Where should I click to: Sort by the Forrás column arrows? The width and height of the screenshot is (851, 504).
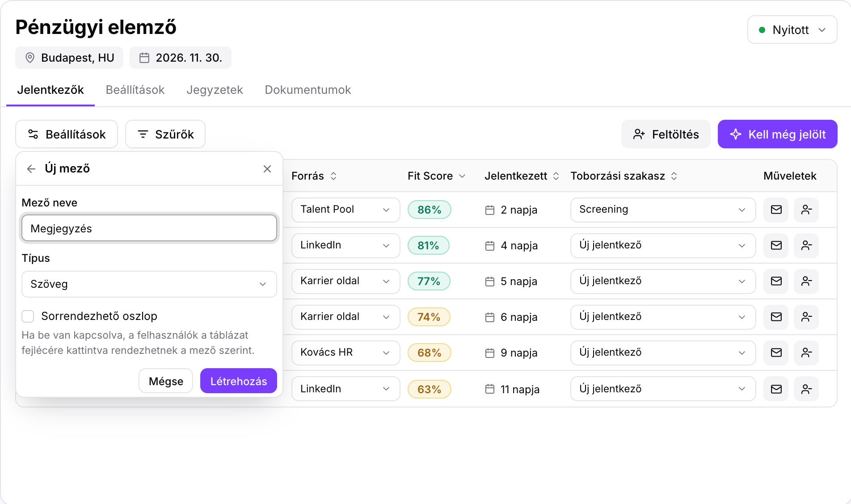click(x=333, y=176)
